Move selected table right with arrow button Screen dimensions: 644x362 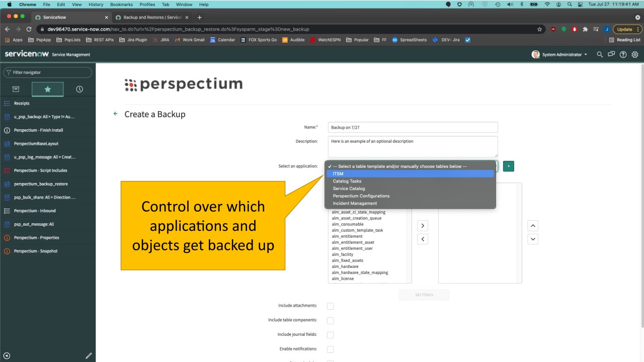(423, 226)
